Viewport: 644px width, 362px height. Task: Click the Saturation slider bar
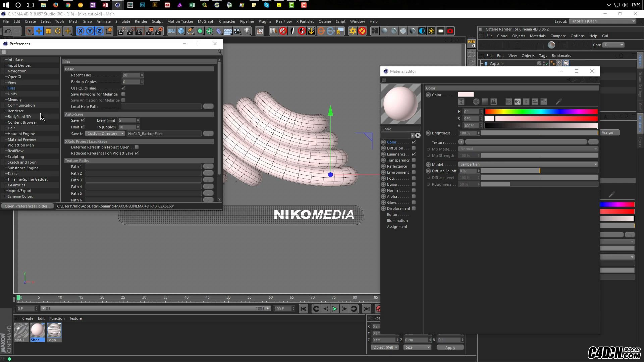(x=541, y=119)
